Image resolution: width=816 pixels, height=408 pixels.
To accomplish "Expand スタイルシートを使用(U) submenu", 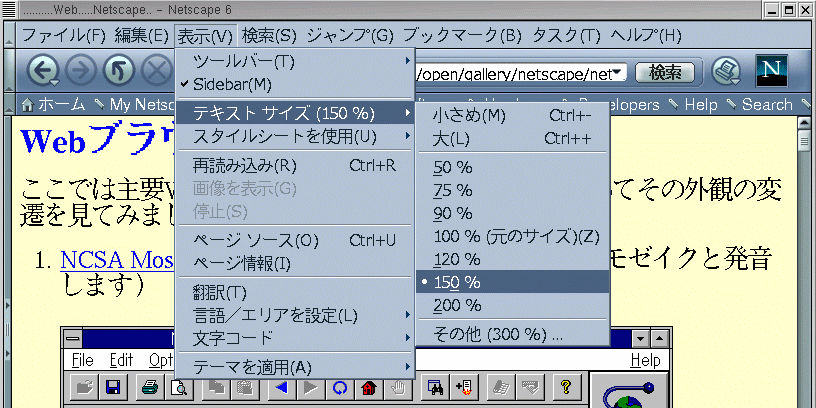I will click(x=295, y=136).
